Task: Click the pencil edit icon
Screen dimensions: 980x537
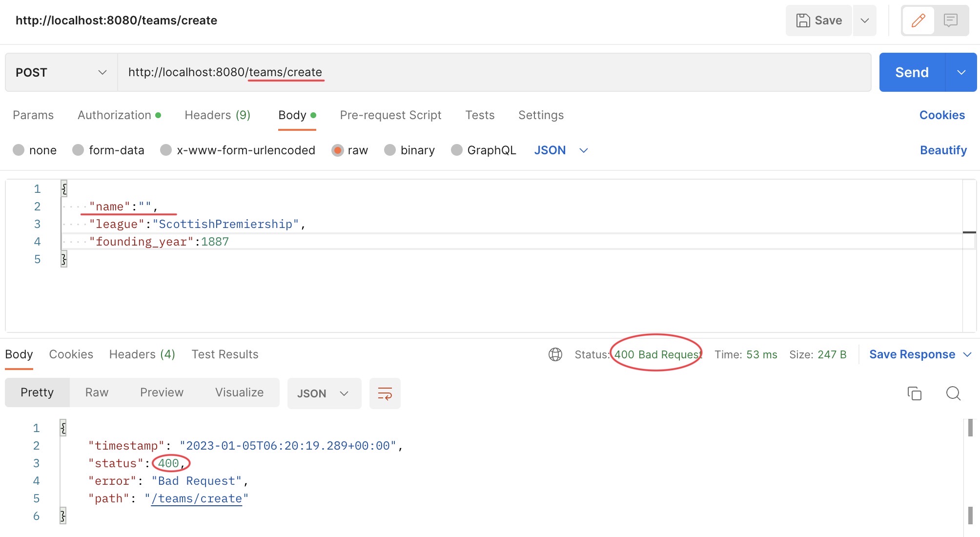Action: 918,21
